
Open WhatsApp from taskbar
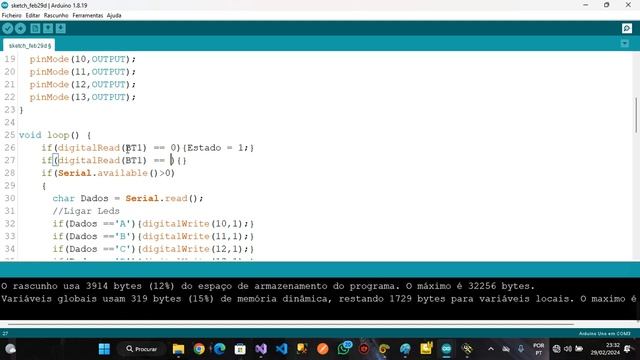(x=344, y=349)
